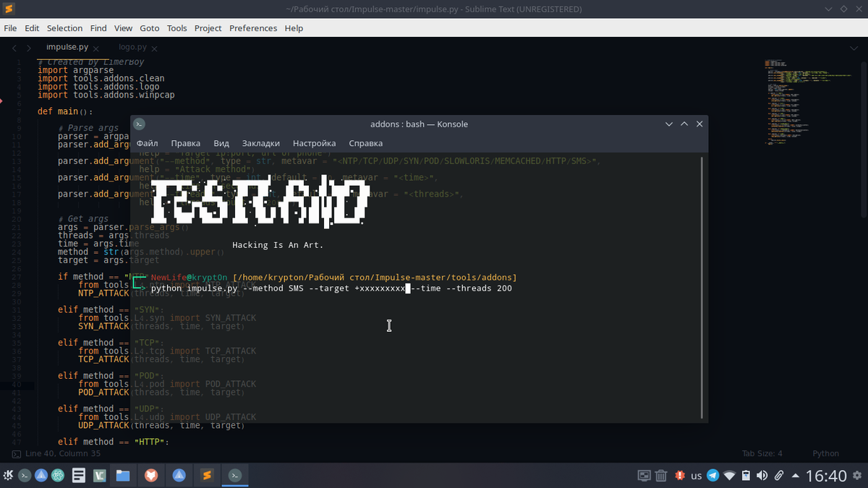Click "Line 40, Column 35" in status bar

click(63, 453)
